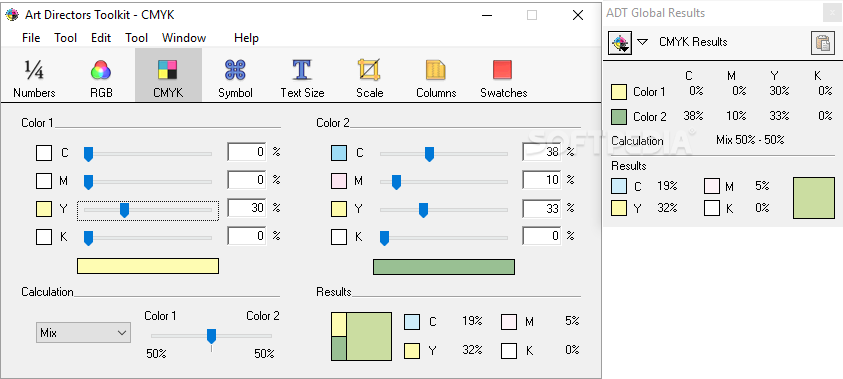Viewport: 843px width, 379px height.
Task: Click Color 1 yellow preview bar
Action: pos(148,266)
